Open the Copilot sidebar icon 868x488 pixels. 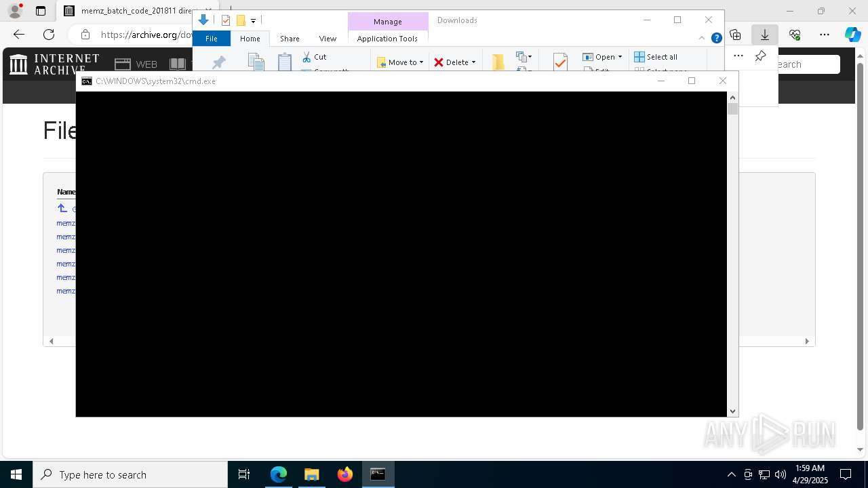[852, 35]
